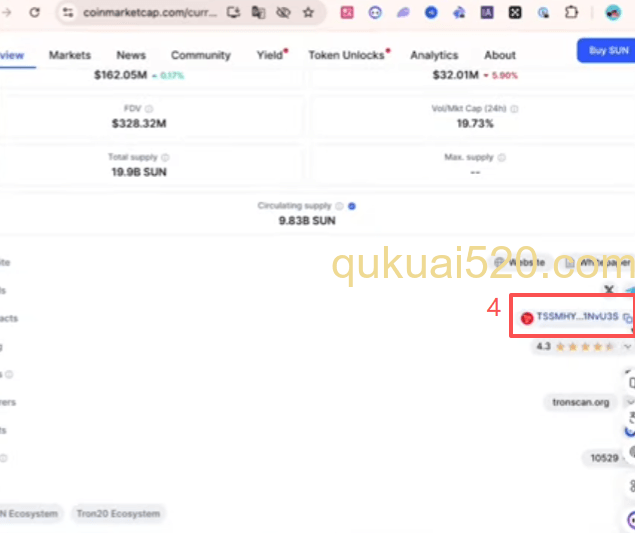The image size is (635, 533).
Task: Reload the page with the refresh icon
Action: tap(35, 13)
